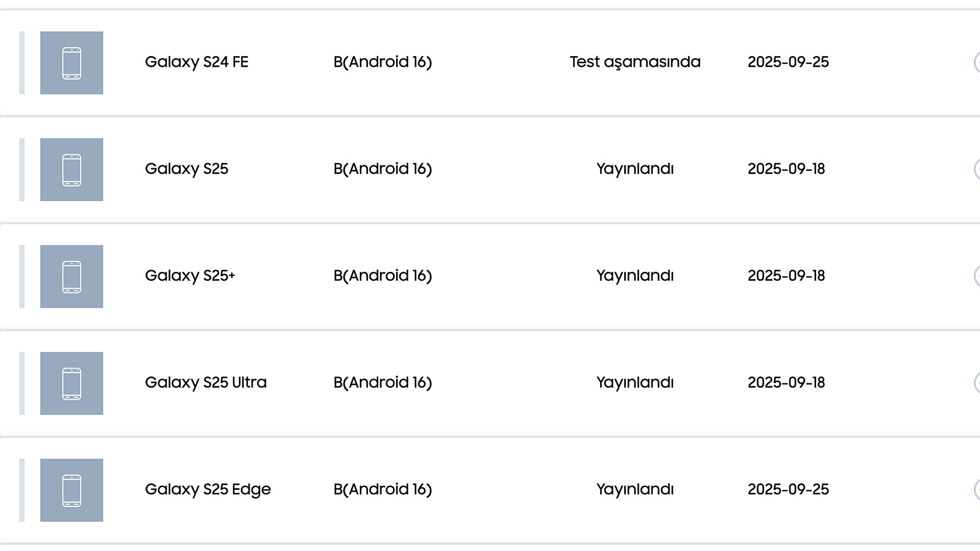The height and width of the screenshot is (551, 980).
Task: Click the Galaxy S25 Edge phone icon
Action: (x=71, y=490)
